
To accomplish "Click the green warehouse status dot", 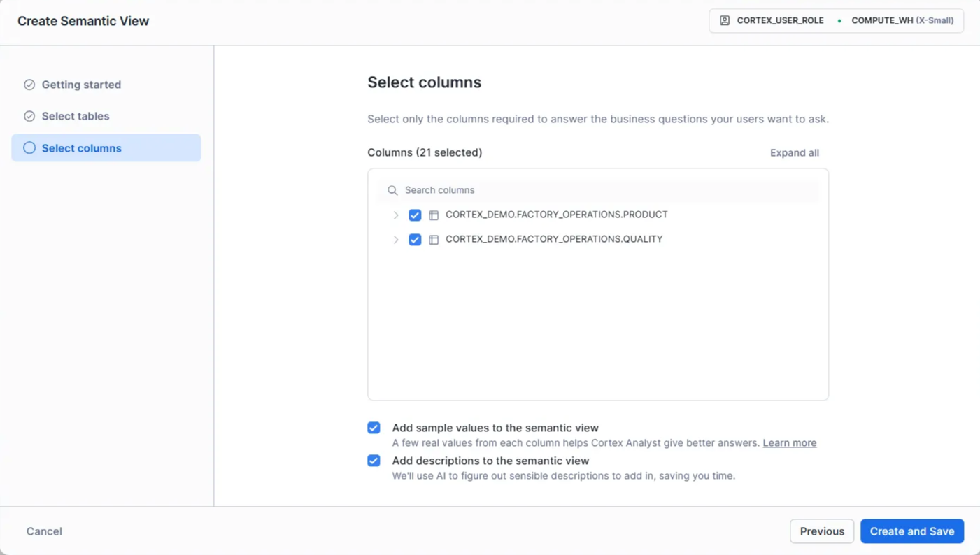I will [x=839, y=21].
